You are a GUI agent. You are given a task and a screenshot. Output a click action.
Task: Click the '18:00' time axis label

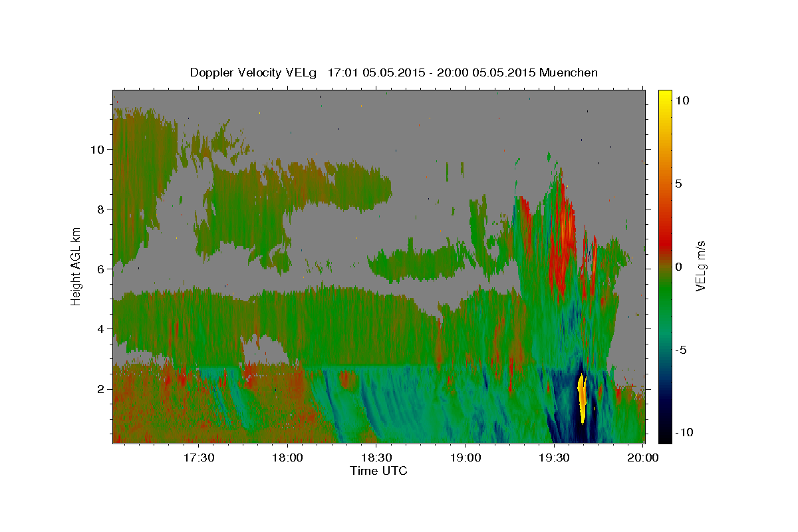pyautogui.click(x=288, y=458)
